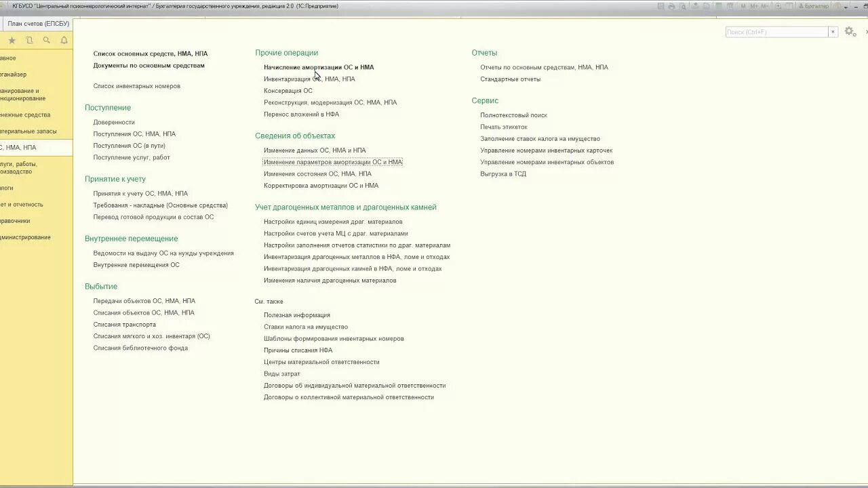The height and width of the screenshot is (488, 868).
Task: Click the M- memory subtract button
Action: [x=764, y=6]
